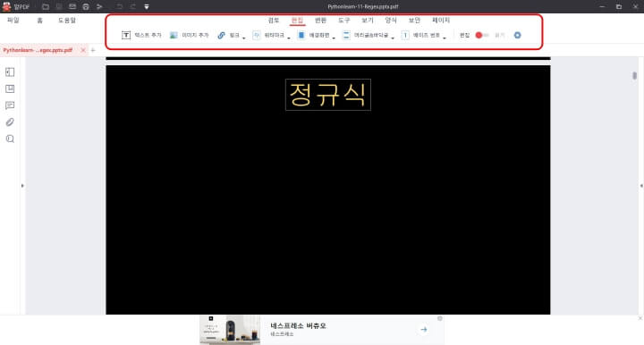Switch to the 보기 tab

coord(368,20)
